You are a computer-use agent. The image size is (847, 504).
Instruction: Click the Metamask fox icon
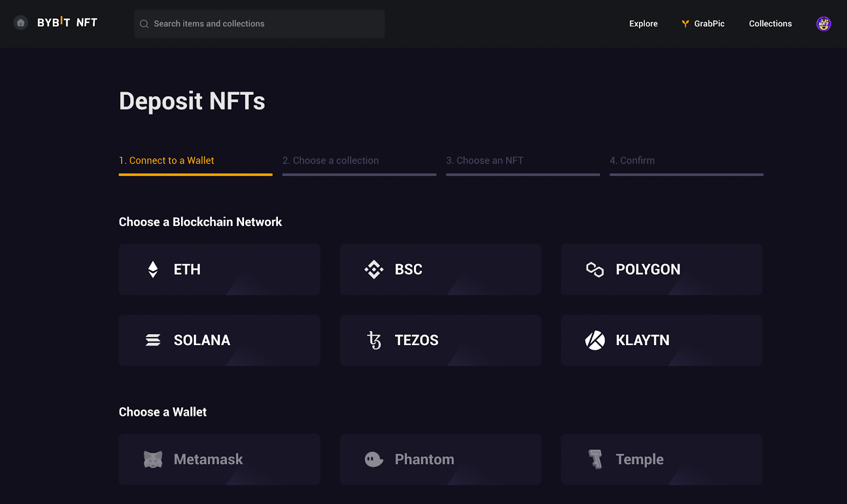coord(153,459)
